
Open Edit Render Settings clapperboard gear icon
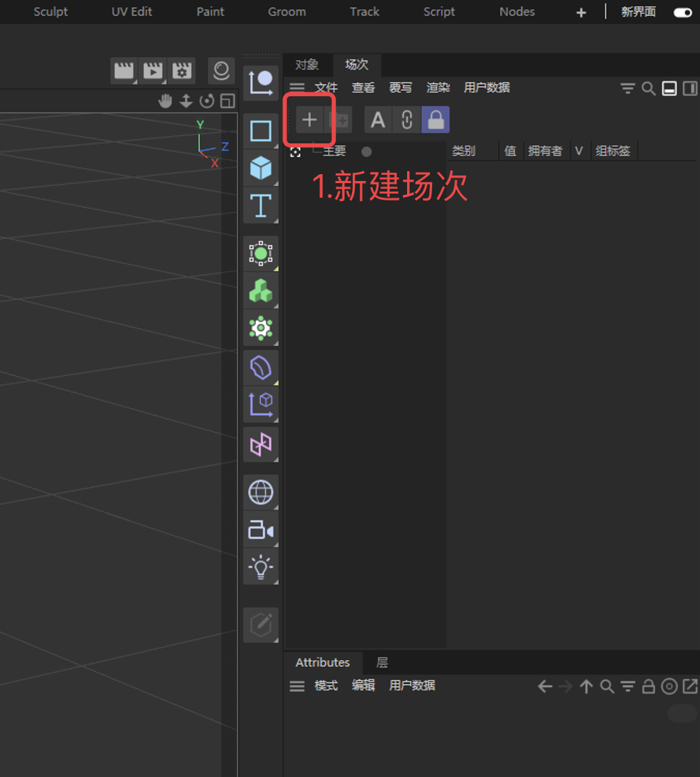(x=182, y=71)
